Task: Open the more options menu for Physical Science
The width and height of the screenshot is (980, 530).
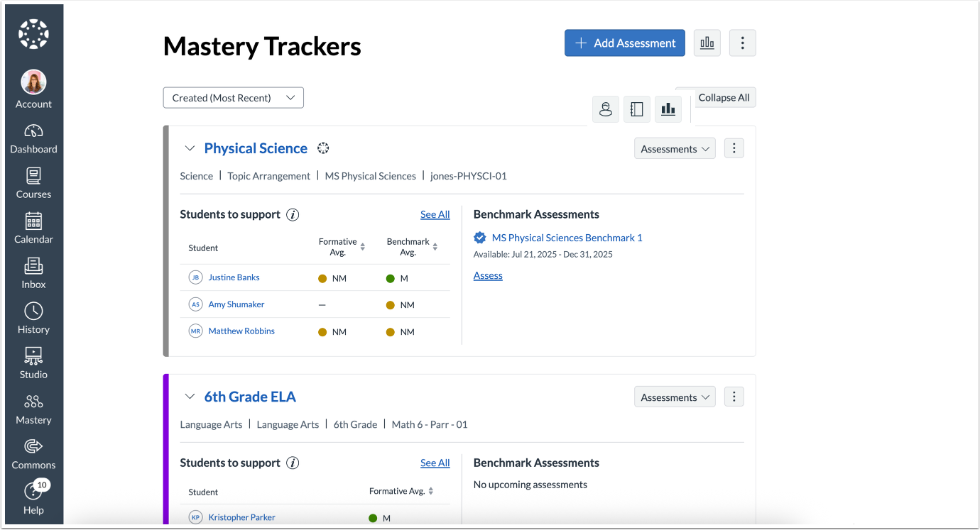Action: (734, 148)
